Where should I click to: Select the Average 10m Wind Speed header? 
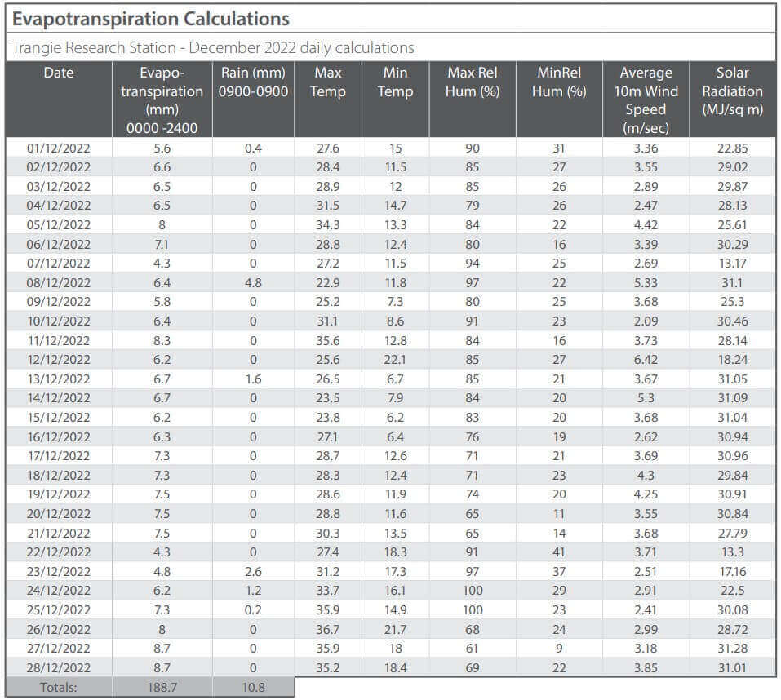tap(646, 100)
